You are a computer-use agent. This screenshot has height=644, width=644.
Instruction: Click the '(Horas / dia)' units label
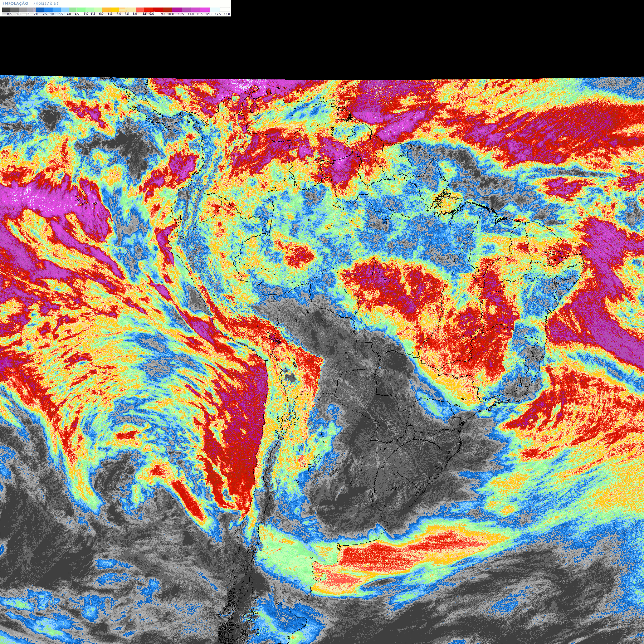click(x=46, y=3)
